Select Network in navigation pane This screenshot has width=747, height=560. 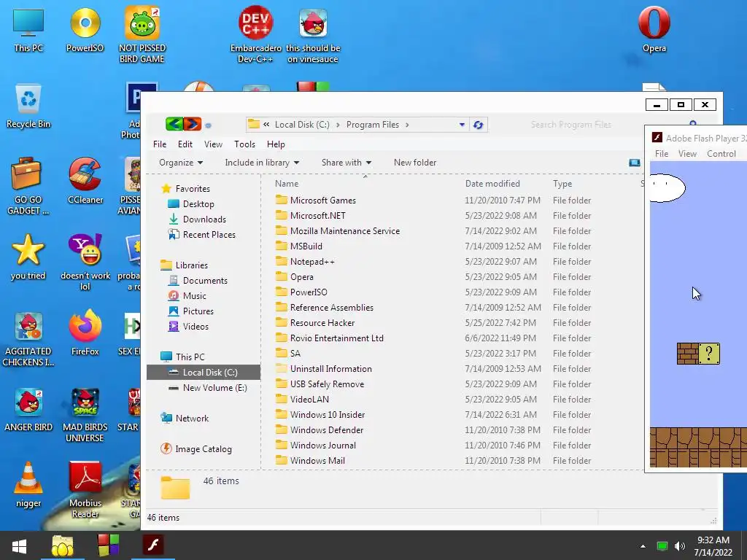[192, 418]
